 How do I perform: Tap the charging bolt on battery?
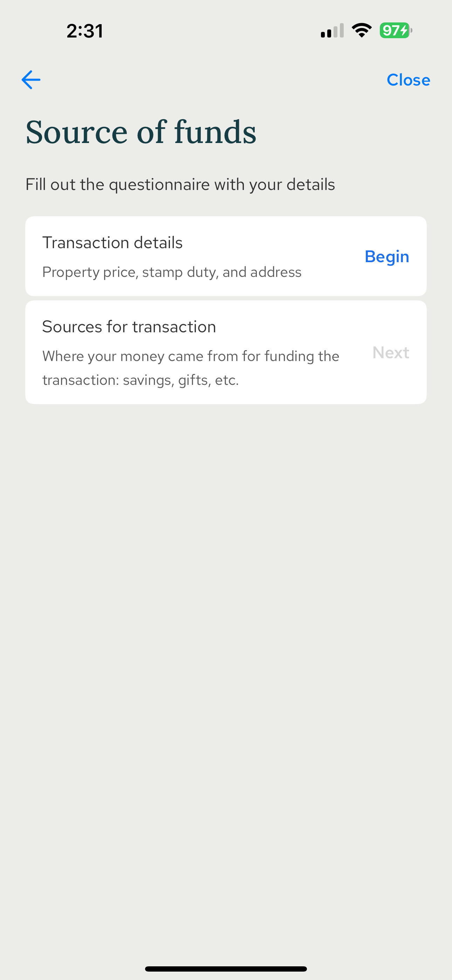404,30
